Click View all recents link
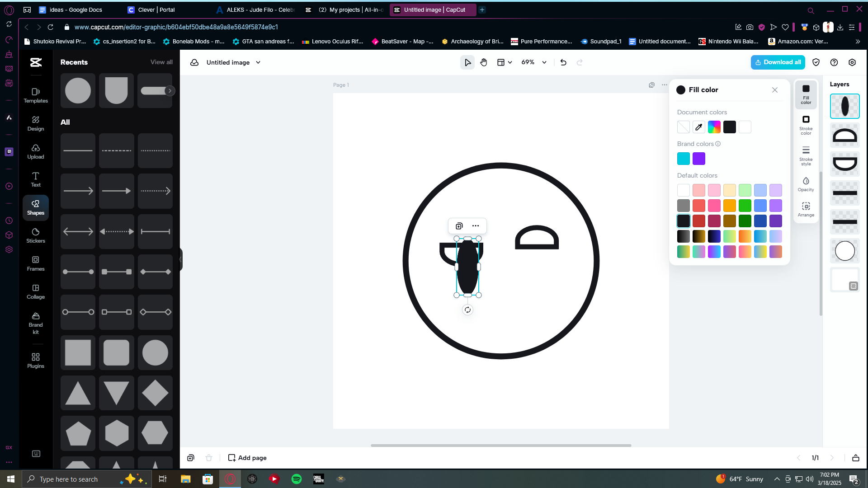Screen dimensions: 868x488 click(x=161, y=62)
